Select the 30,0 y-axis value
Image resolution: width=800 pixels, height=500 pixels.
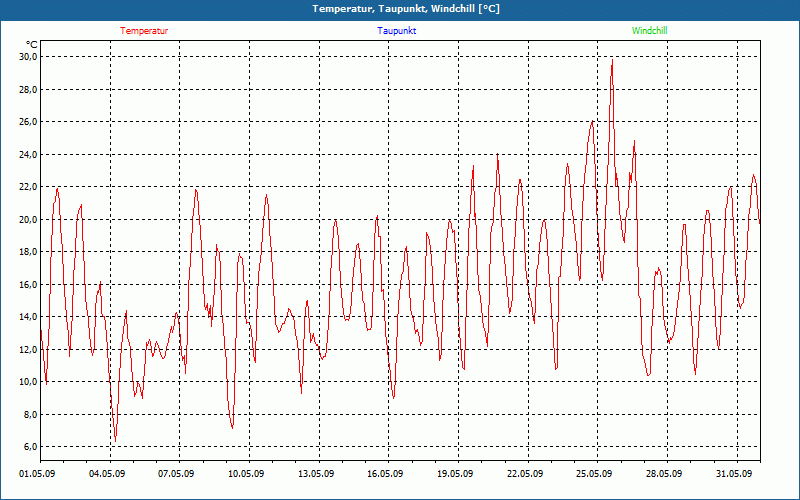(28, 57)
